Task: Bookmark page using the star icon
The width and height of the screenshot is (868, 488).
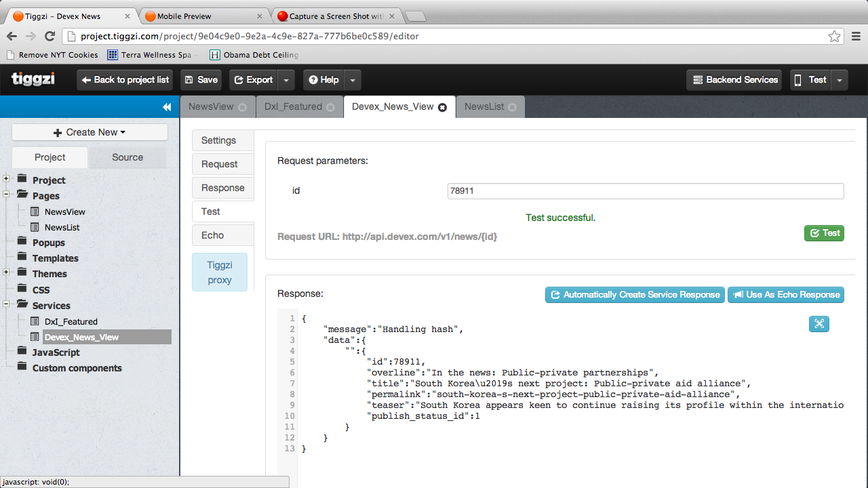Action: click(834, 37)
